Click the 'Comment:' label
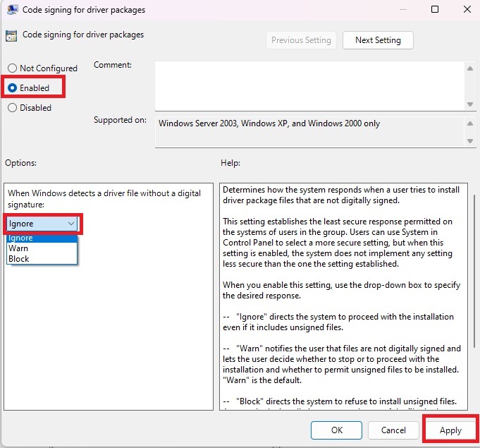The height and width of the screenshot is (448, 480). (113, 65)
